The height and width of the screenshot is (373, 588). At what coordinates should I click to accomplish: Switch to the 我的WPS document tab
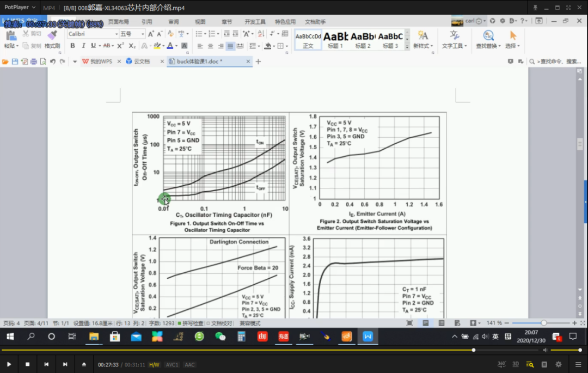click(101, 62)
